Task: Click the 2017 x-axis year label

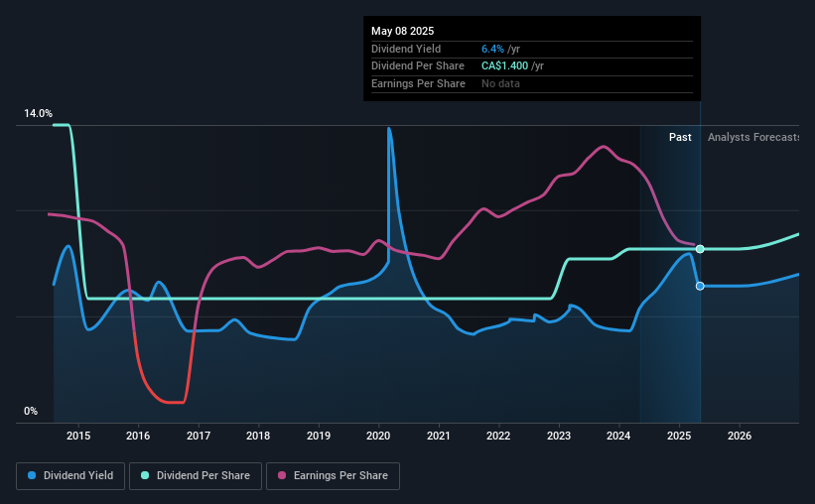Action: [199, 436]
